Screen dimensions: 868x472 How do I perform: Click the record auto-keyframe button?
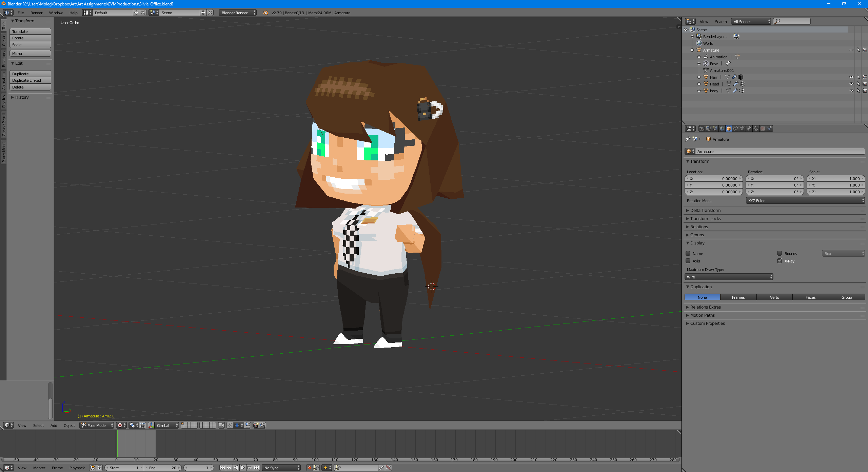[x=309, y=468]
